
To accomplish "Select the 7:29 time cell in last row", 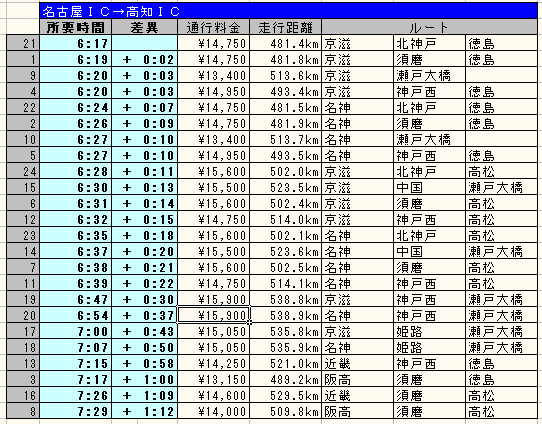I will pyautogui.click(x=76, y=412).
